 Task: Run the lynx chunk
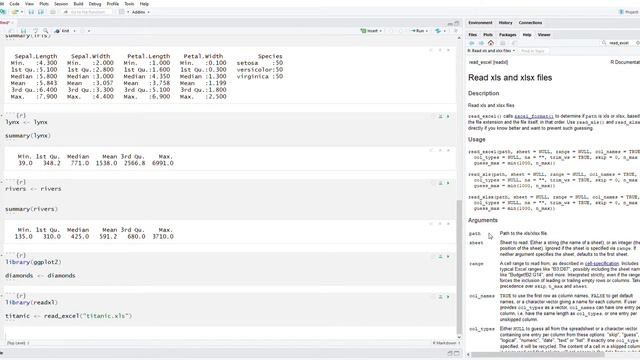tap(448, 117)
